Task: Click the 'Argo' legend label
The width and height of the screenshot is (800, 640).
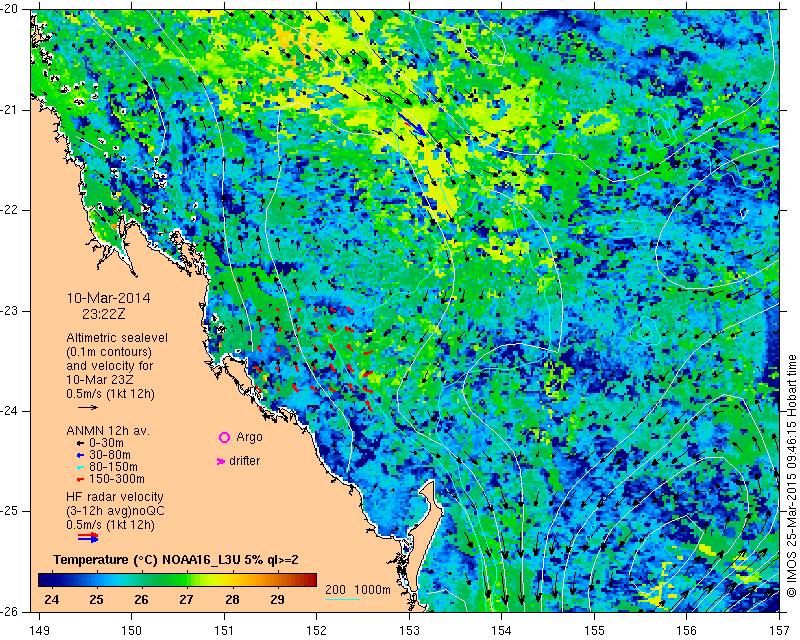Action: (249, 437)
